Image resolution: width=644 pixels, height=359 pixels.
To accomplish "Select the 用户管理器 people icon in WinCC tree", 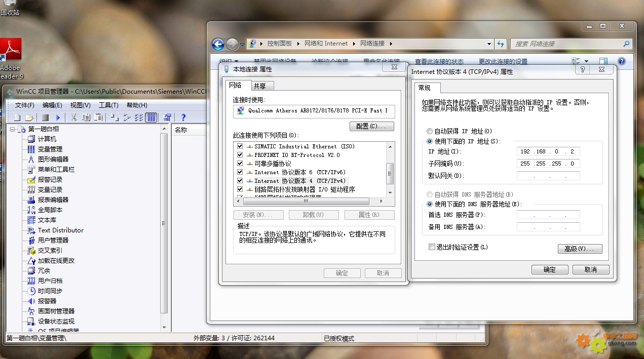I will click(31, 240).
